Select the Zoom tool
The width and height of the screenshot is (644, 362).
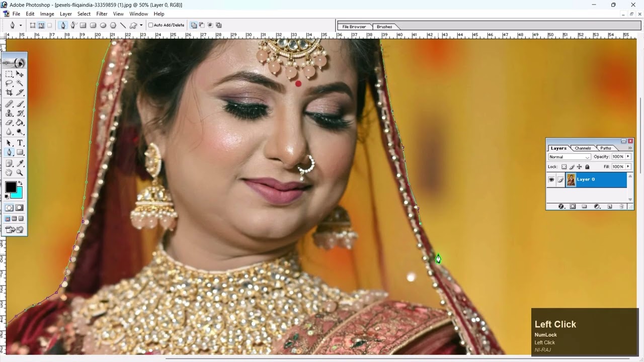pyautogui.click(x=20, y=172)
